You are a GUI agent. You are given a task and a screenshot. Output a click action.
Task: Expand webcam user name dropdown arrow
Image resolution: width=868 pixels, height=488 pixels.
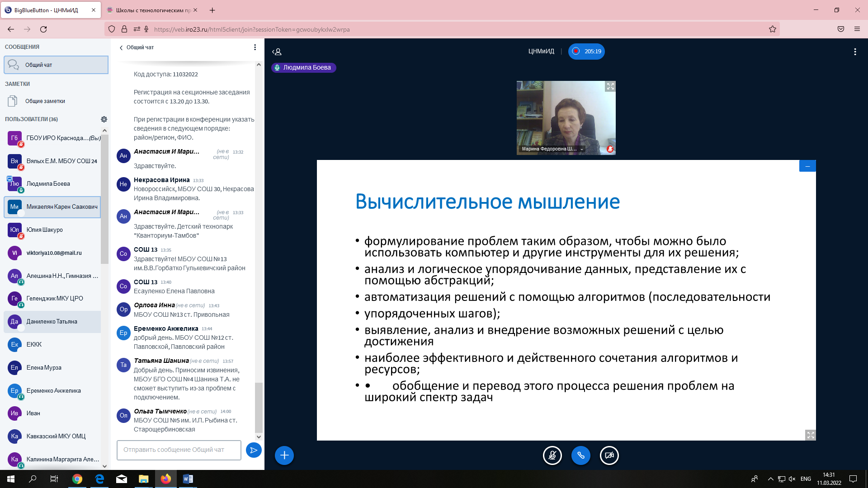[x=582, y=149]
